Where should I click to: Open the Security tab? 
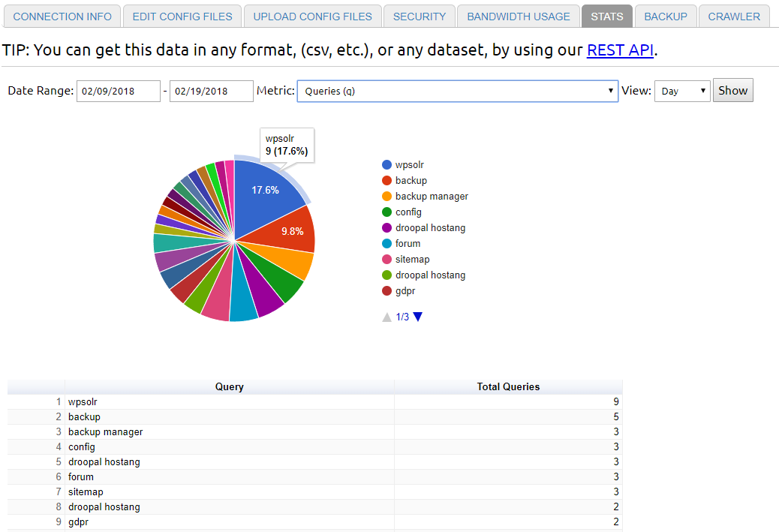click(x=419, y=16)
